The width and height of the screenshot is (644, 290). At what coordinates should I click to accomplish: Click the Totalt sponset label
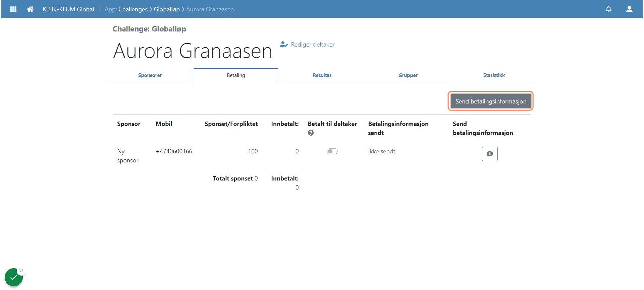click(x=233, y=178)
